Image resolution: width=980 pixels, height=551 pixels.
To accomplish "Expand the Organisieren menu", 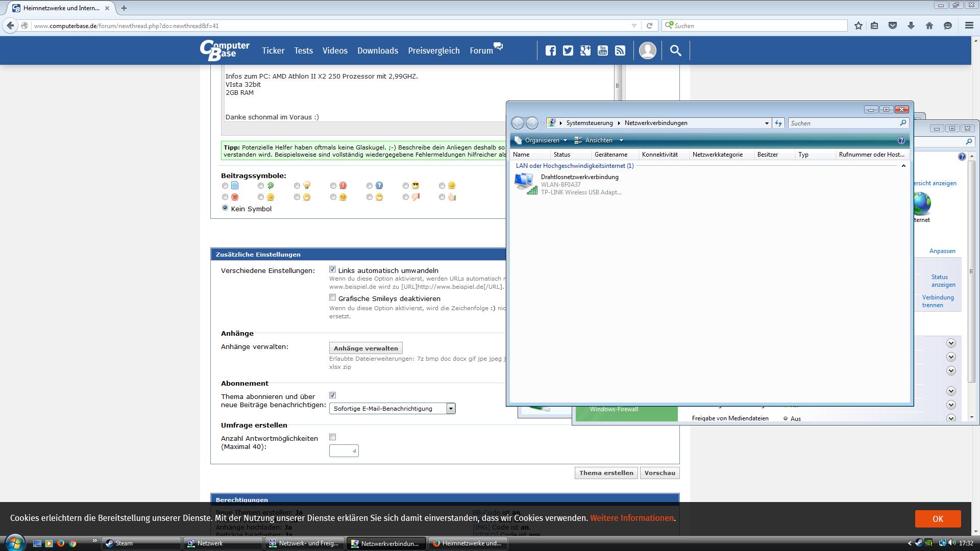I will tap(542, 140).
